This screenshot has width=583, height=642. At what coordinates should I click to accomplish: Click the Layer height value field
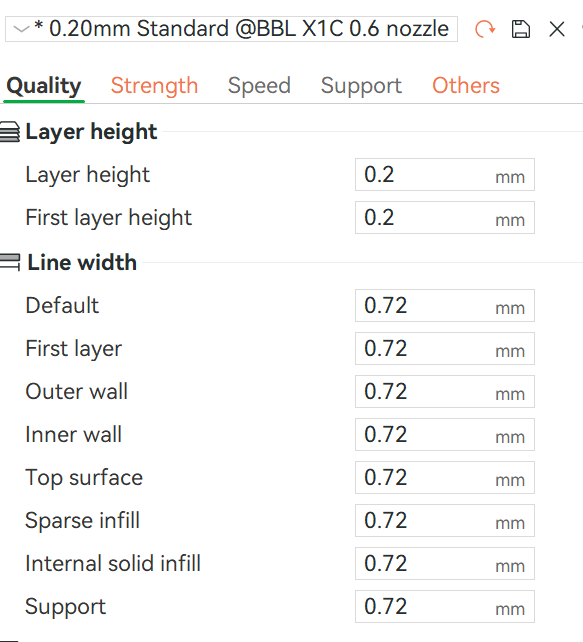[x=445, y=174]
